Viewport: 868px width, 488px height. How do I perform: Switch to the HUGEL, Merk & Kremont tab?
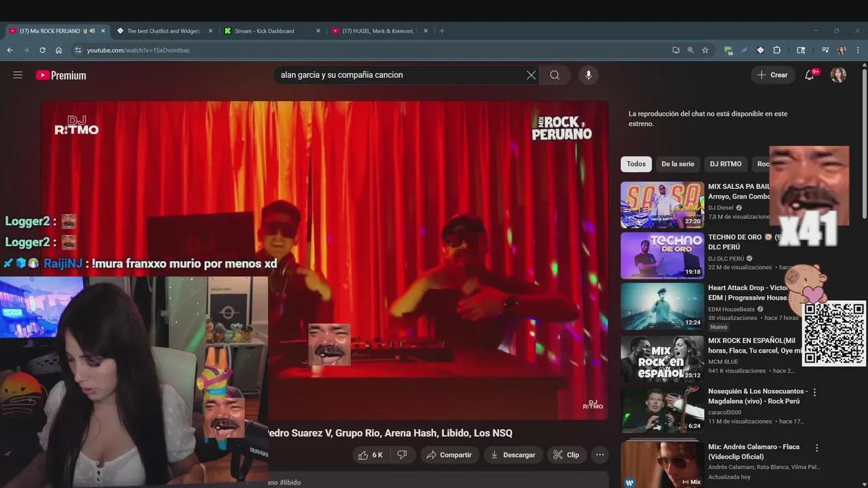click(378, 31)
